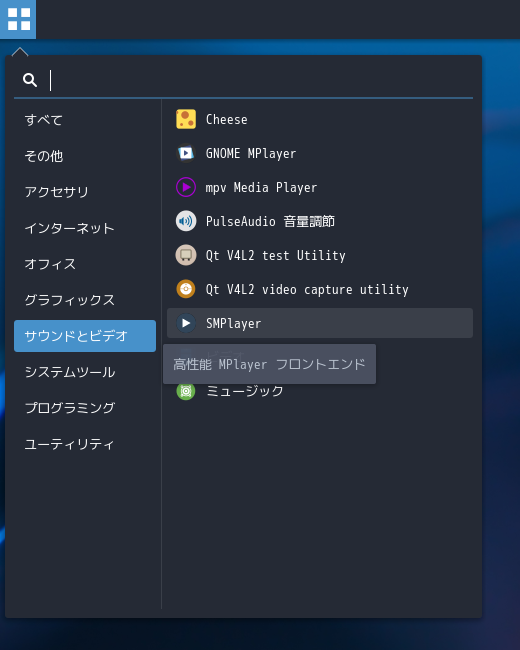Launch Cheese via its cheese icon

(186, 119)
